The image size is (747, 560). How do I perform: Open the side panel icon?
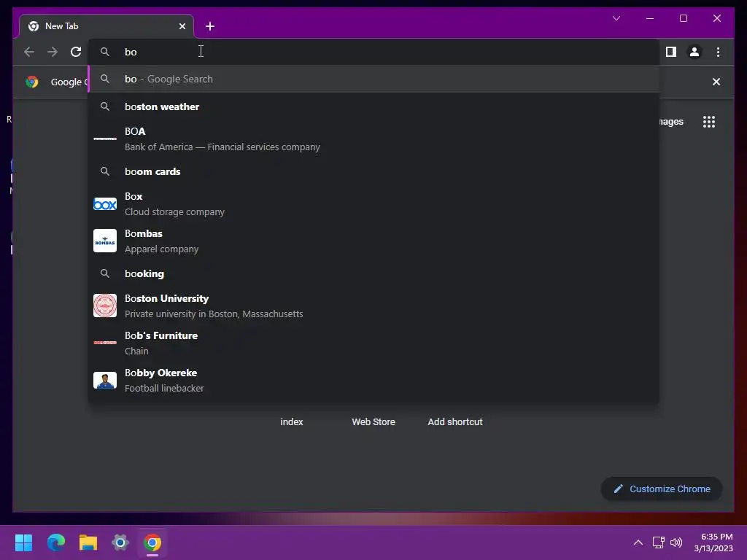671,52
